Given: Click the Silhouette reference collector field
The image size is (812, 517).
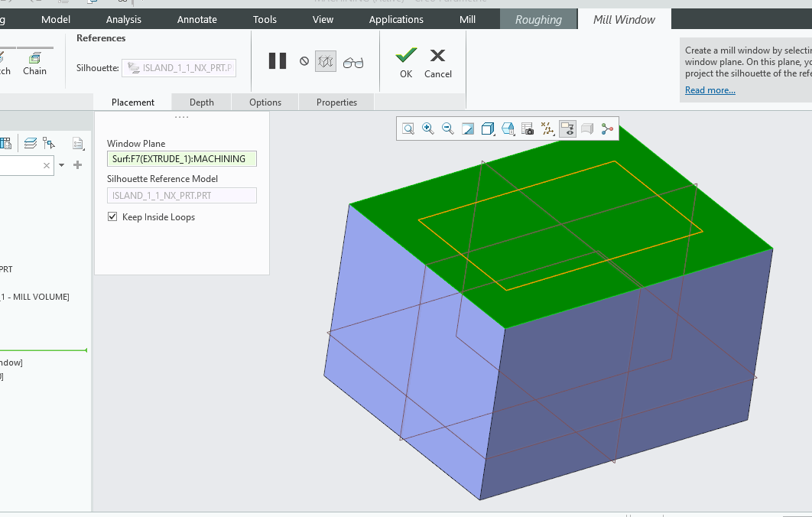Looking at the screenshot, I should 179,68.
